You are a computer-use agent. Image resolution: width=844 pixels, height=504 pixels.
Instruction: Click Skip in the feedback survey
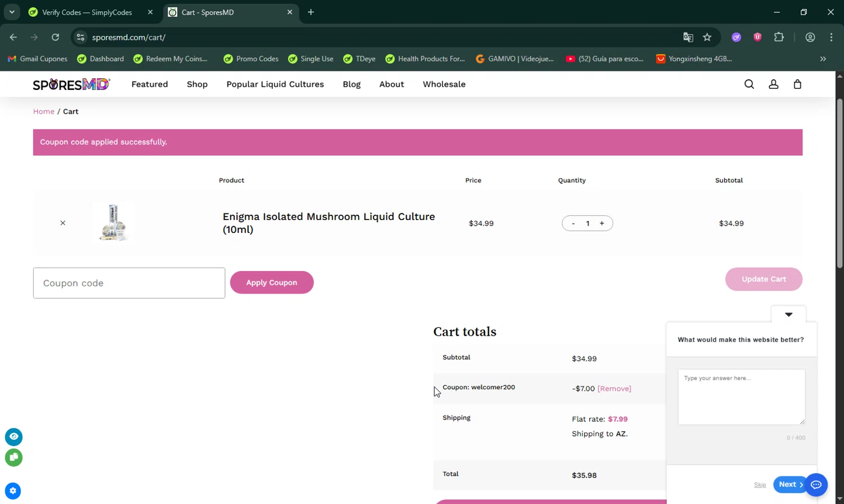tap(760, 485)
